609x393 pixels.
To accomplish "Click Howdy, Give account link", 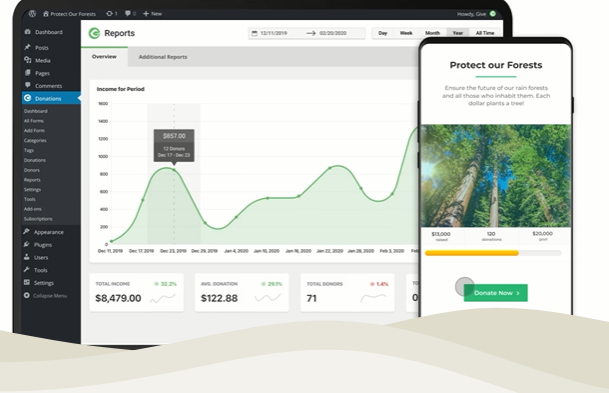I will (x=472, y=14).
